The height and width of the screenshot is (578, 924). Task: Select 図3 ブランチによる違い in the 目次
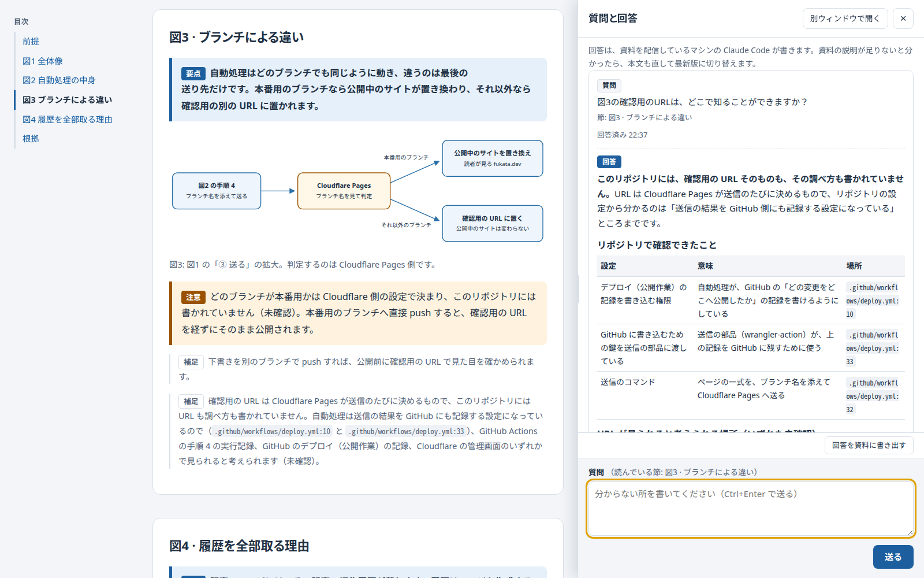(x=67, y=100)
